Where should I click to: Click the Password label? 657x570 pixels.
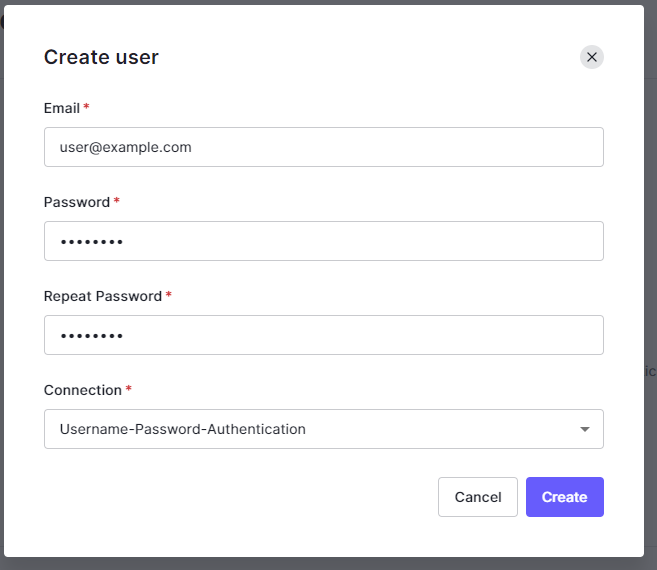click(x=76, y=202)
